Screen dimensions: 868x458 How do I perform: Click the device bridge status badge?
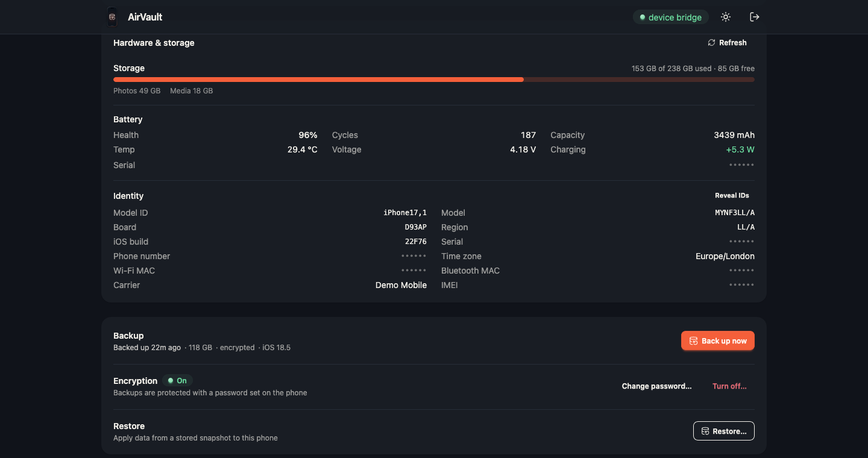[670, 17]
